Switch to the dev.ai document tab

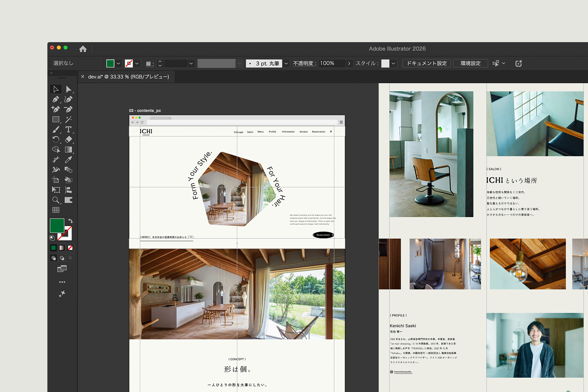click(128, 77)
